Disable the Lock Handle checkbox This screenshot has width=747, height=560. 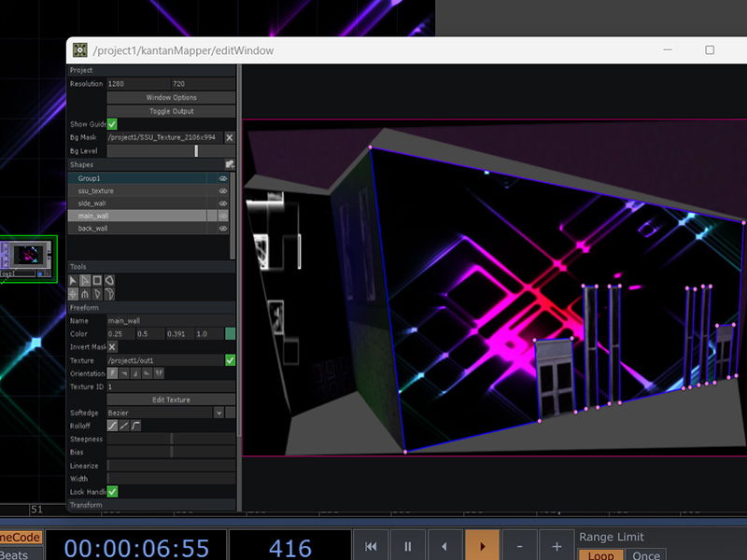coord(112,492)
